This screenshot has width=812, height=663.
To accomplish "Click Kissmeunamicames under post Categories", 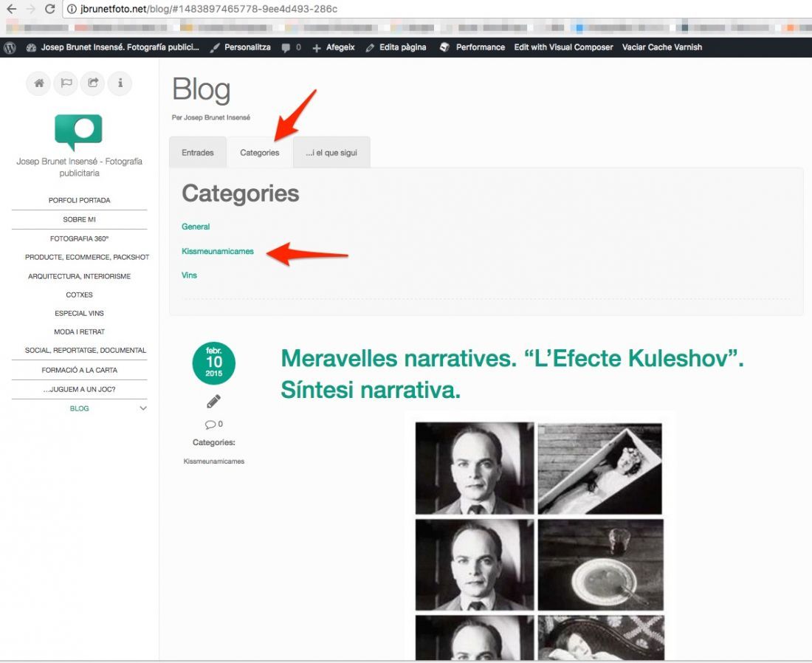I will (214, 461).
